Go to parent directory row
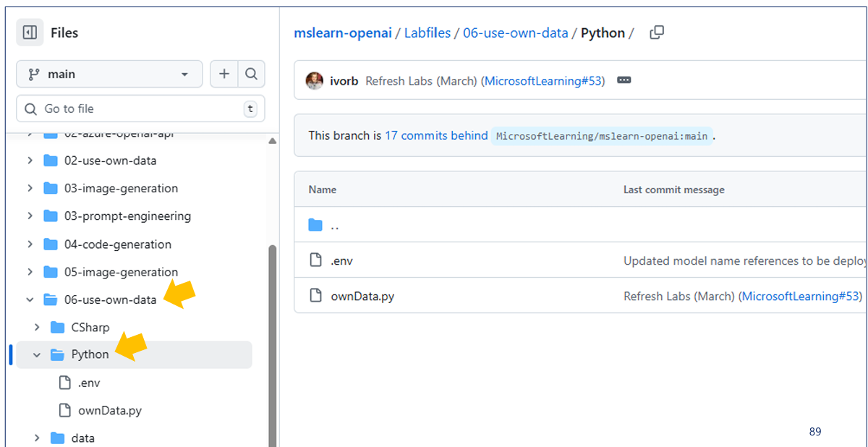Screen dimensions: 868x447 click(581, 225)
